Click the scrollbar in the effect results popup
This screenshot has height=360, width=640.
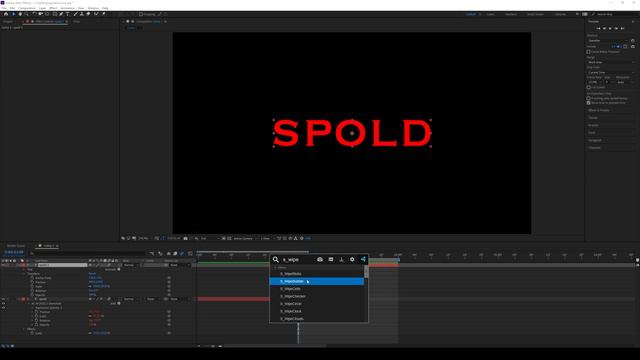(x=366, y=272)
